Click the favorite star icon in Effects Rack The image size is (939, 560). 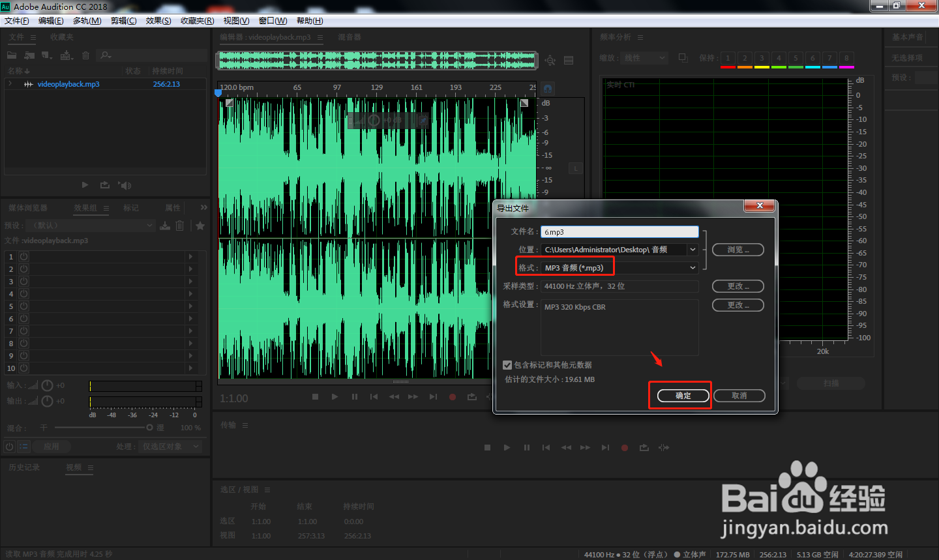click(200, 226)
